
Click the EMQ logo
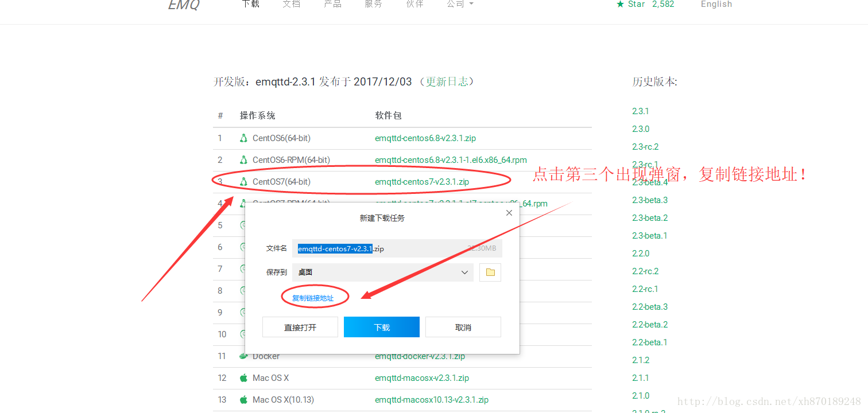(x=184, y=5)
